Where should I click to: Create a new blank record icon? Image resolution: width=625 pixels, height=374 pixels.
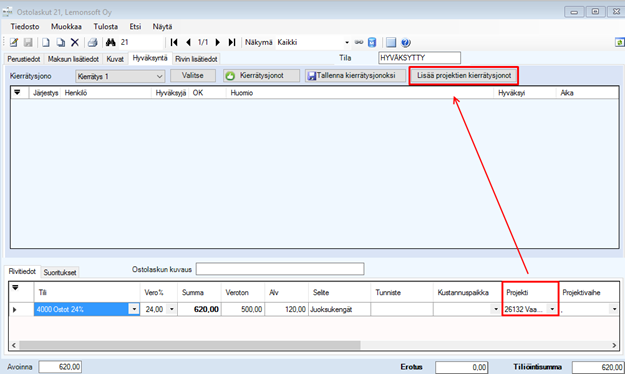(x=46, y=42)
